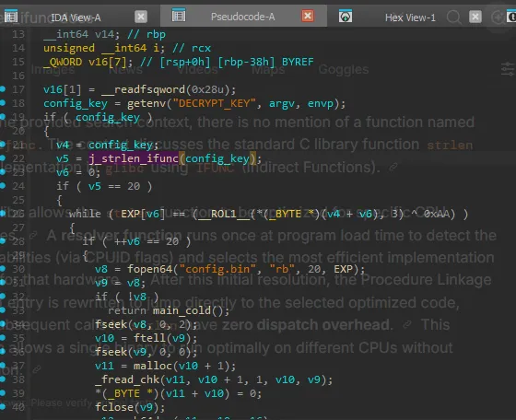This screenshot has width=516, height=420.
Task: Click unsigned __int64 type on line 14
Action: tap(95, 48)
